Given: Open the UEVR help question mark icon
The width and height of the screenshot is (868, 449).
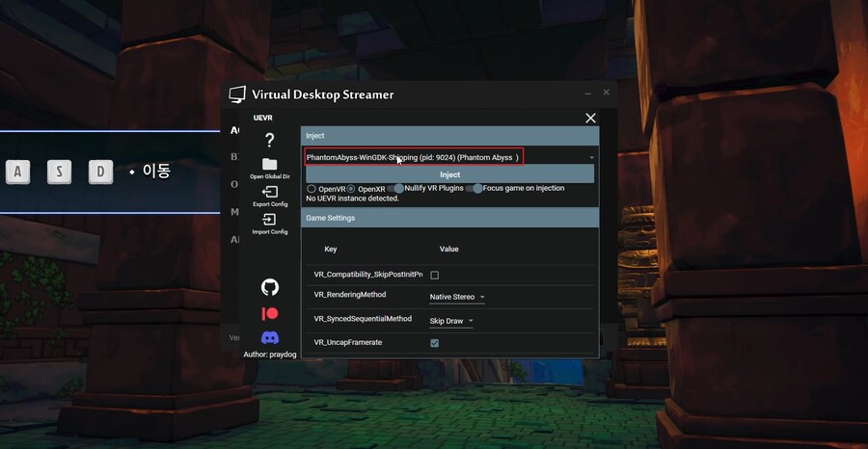Looking at the screenshot, I should coord(269,141).
